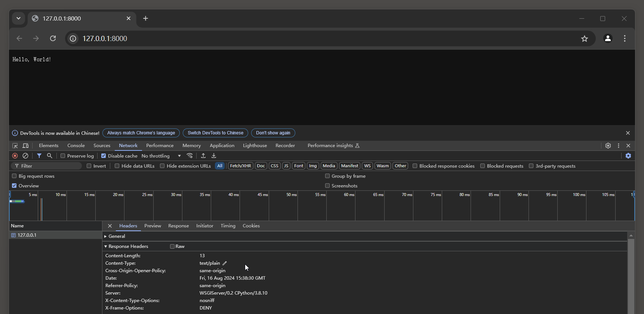This screenshot has width=644, height=314.
Task: Toggle Raw response headers checkbox
Action: coord(172,246)
